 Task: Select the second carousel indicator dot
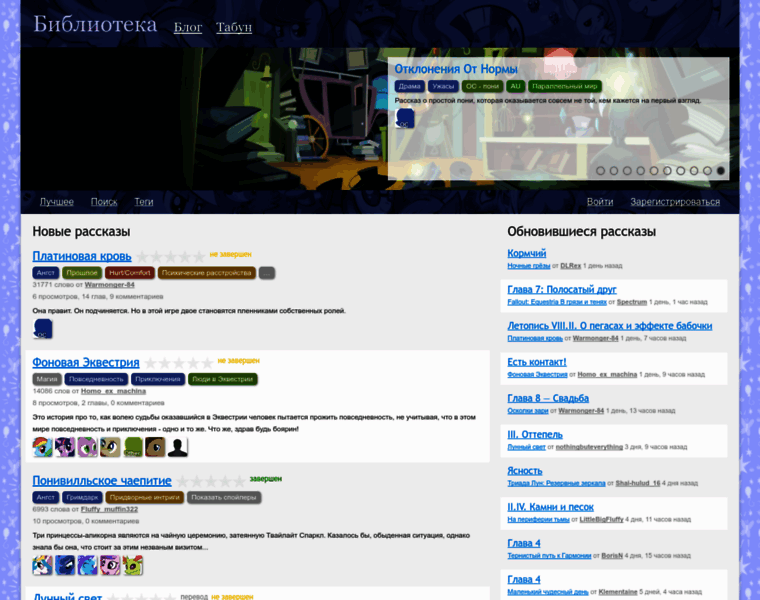[x=614, y=171]
